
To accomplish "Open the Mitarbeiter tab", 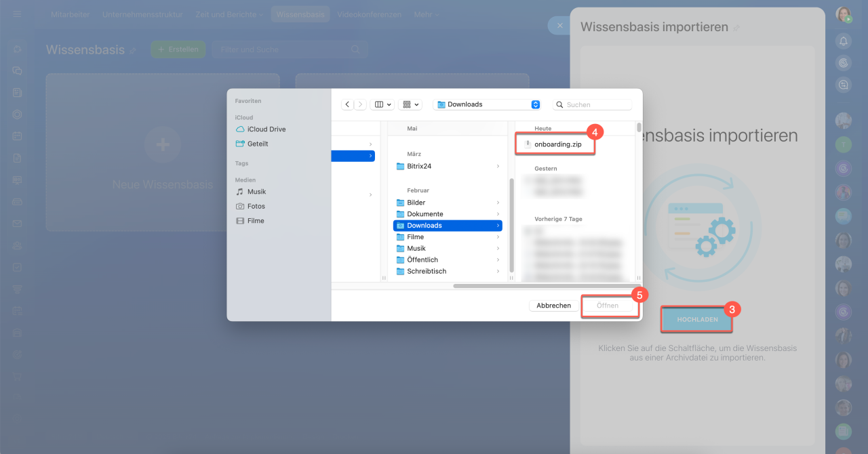I will point(71,14).
